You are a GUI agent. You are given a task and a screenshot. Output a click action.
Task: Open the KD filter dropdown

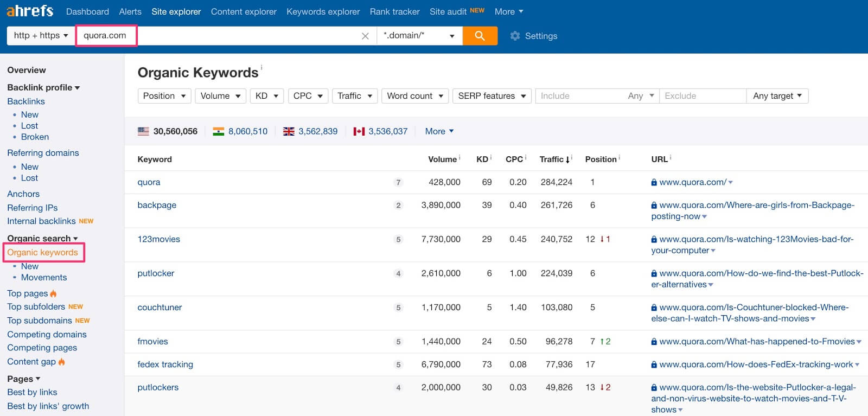point(266,96)
